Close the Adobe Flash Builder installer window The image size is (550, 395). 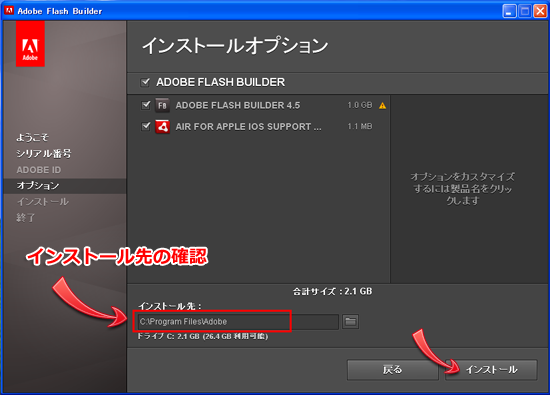[540, 11]
